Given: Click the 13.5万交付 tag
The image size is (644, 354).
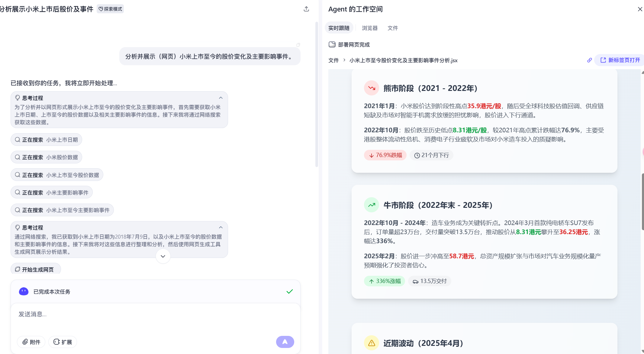Looking at the screenshot, I should pyautogui.click(x=430, y=281).
